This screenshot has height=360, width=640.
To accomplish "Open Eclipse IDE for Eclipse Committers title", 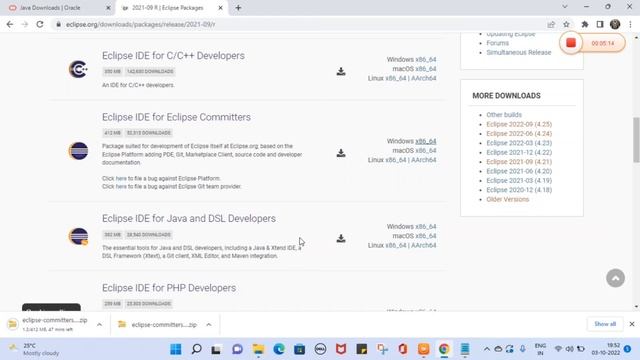I will tap(176, 117).
